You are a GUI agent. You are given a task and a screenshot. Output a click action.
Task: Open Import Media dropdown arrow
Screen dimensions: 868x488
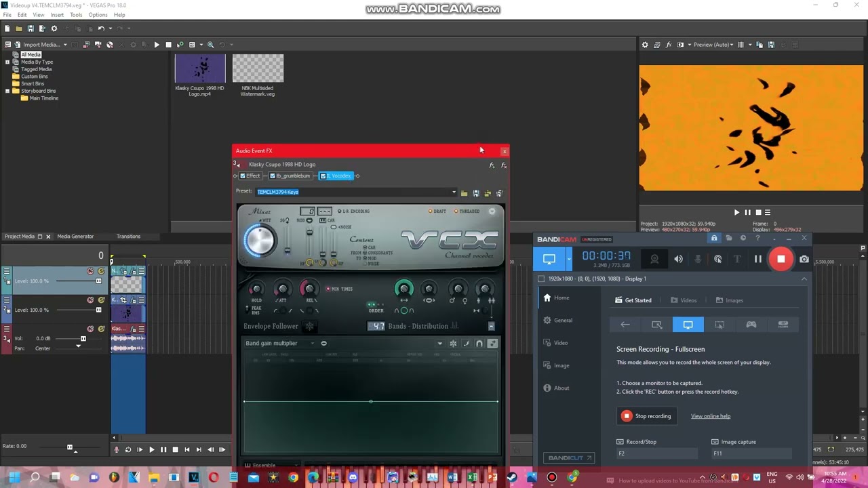[x=65, y=45]
